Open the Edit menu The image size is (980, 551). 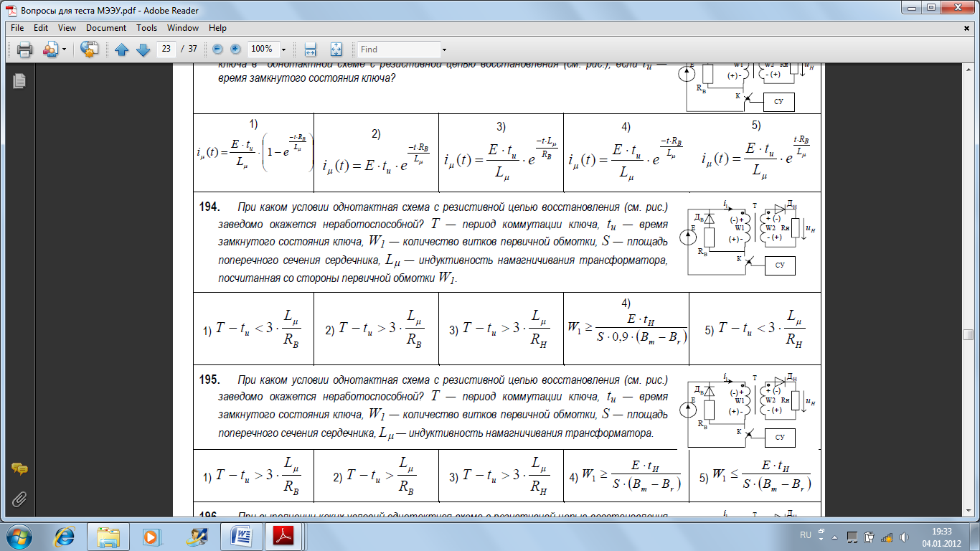pyautogui.click(x=41, y=28)
